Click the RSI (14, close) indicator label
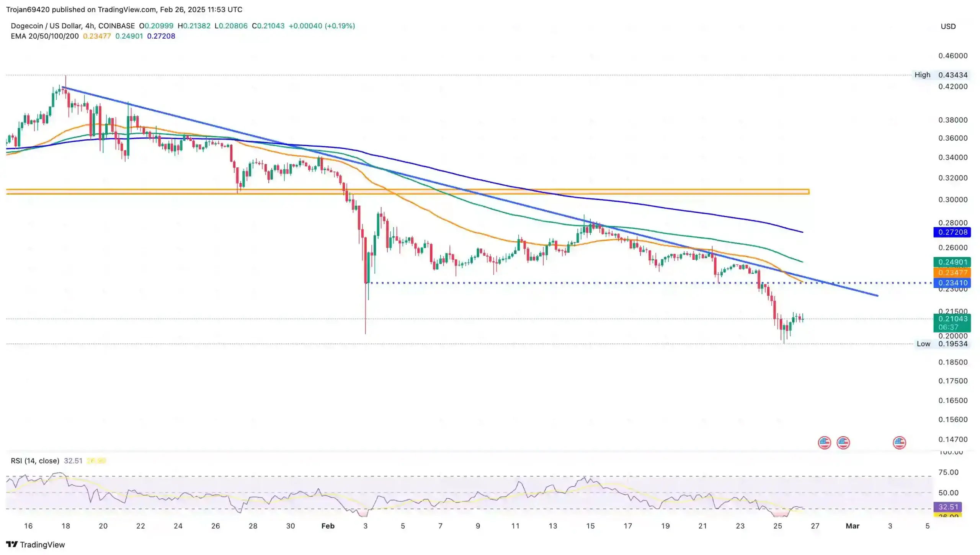 coord(35,461)
